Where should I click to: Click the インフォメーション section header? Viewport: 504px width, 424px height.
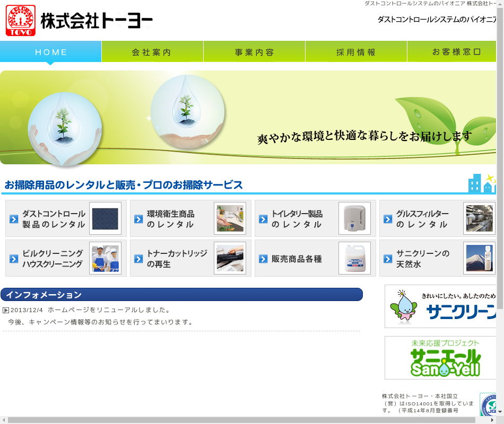181,295
